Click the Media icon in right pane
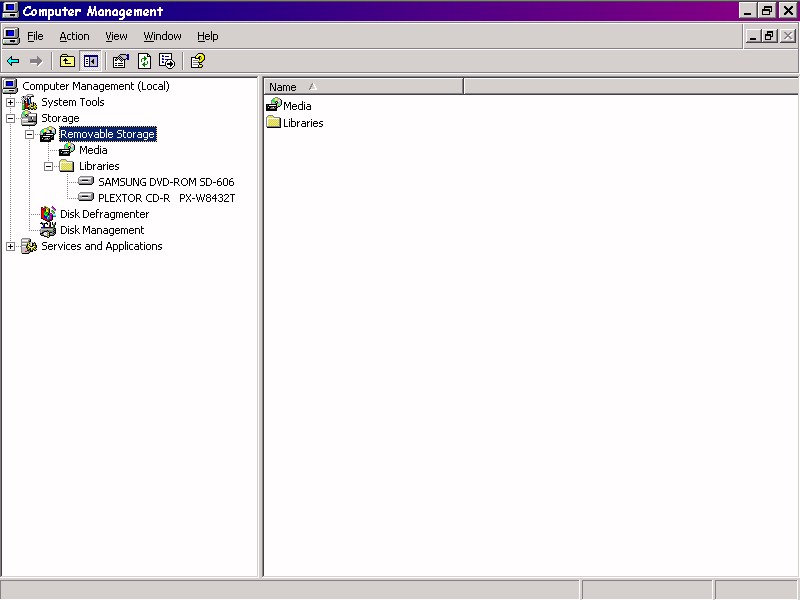The width and height of the screenshot is (800, 600). 274,105
